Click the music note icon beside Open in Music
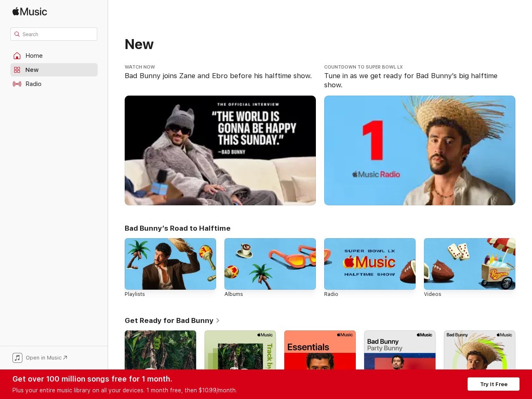This screenshot has height=399, width=532. (x=17, y=357)
